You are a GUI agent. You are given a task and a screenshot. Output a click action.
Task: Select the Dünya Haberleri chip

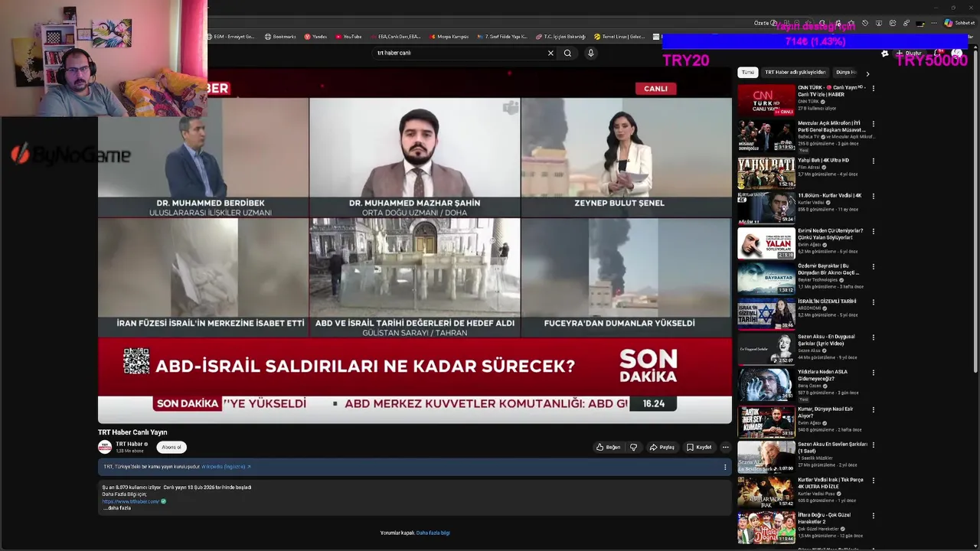pyautogui.click(x=845, y=72)
